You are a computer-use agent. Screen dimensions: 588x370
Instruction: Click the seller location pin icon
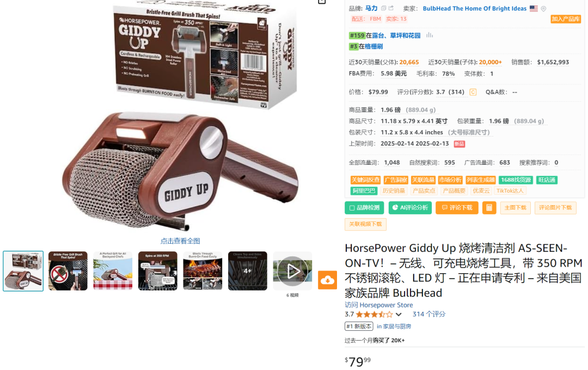(543, 9)
